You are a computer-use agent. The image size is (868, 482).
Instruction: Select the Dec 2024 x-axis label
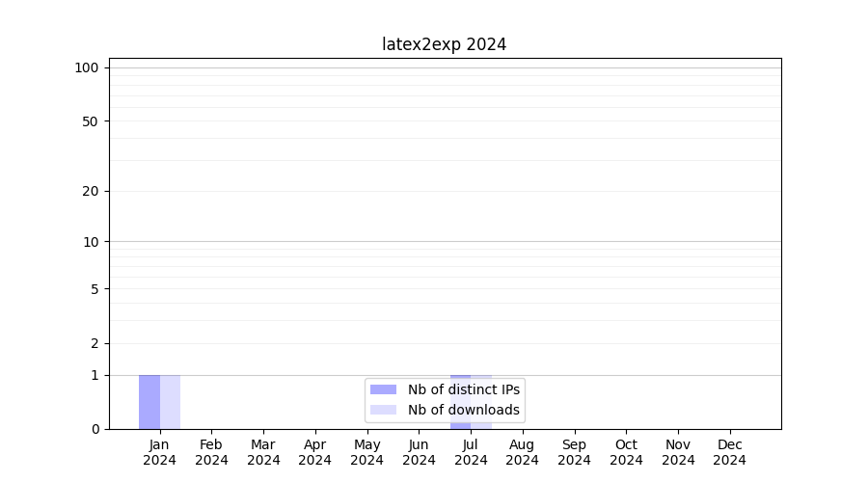[x=729, y=452]
